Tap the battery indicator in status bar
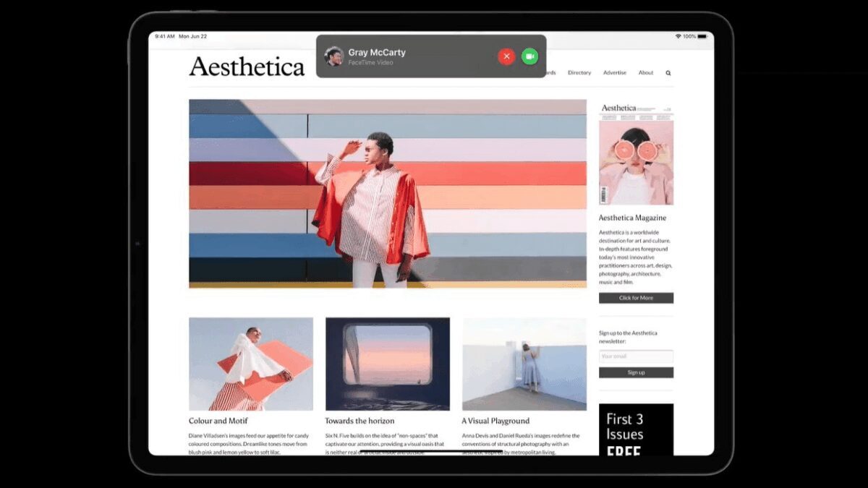The image size is (868, 488). coord(702,36)
